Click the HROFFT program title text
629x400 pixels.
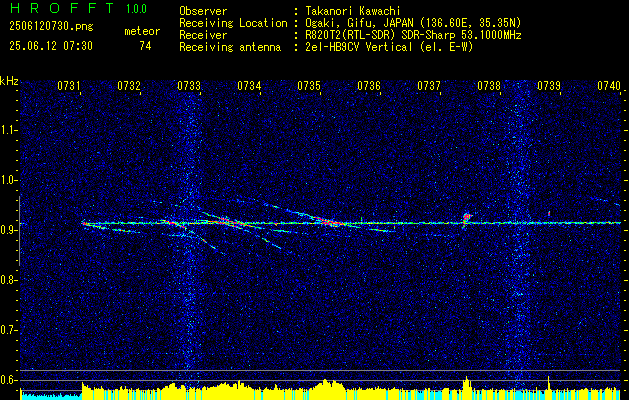tap(61, 8)
